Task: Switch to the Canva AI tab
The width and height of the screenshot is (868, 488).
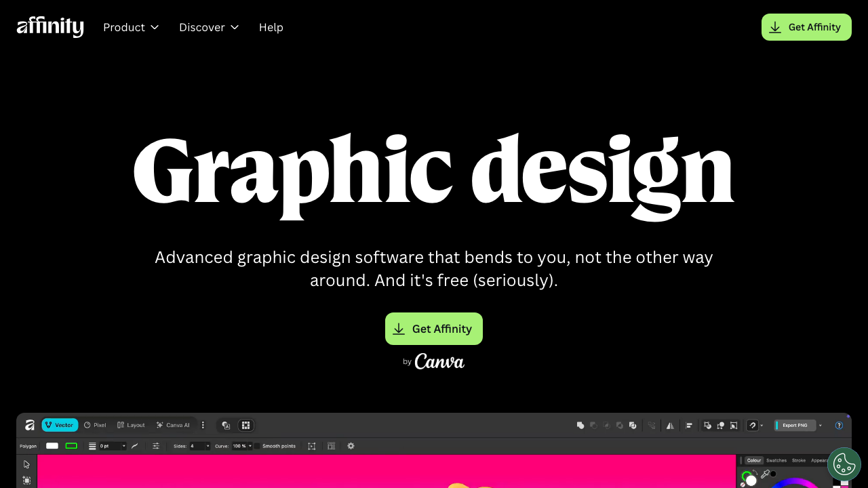Action: click(x=173, y=425)
